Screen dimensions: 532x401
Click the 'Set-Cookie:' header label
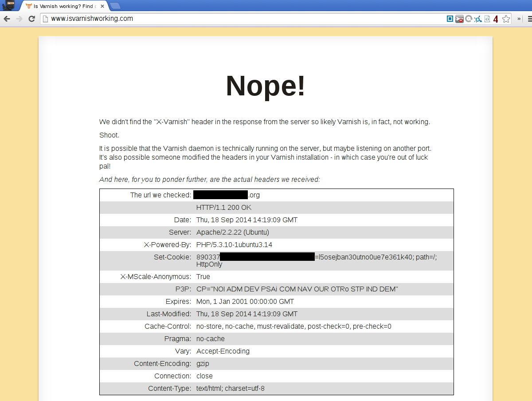(x=172, y=257)
